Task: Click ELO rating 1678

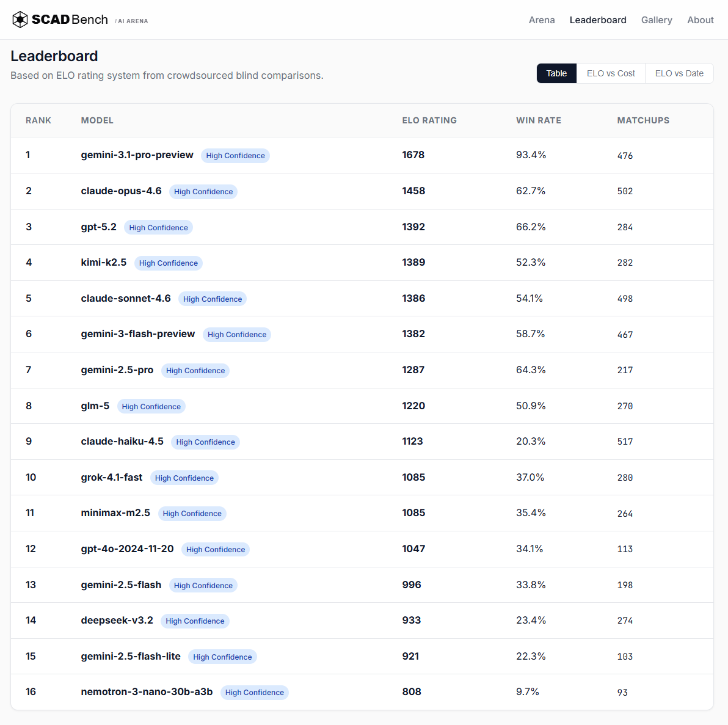Action: pos(413,155)
